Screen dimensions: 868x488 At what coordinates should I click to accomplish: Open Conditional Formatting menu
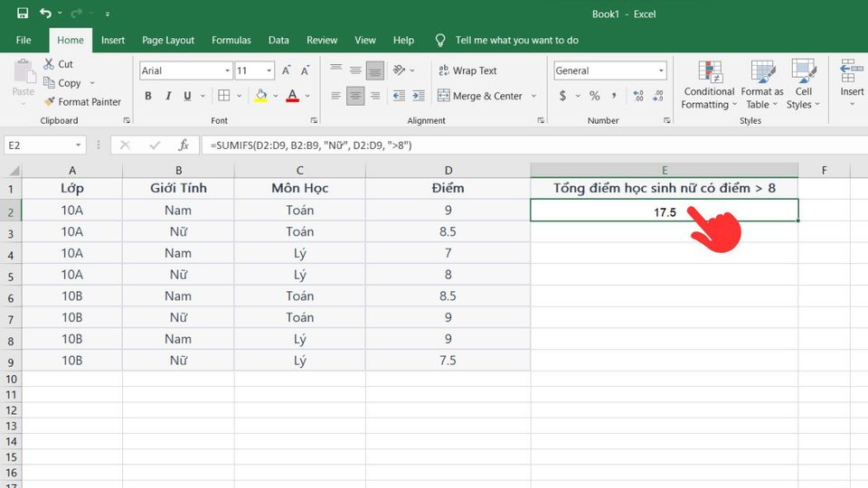[709, 85]
